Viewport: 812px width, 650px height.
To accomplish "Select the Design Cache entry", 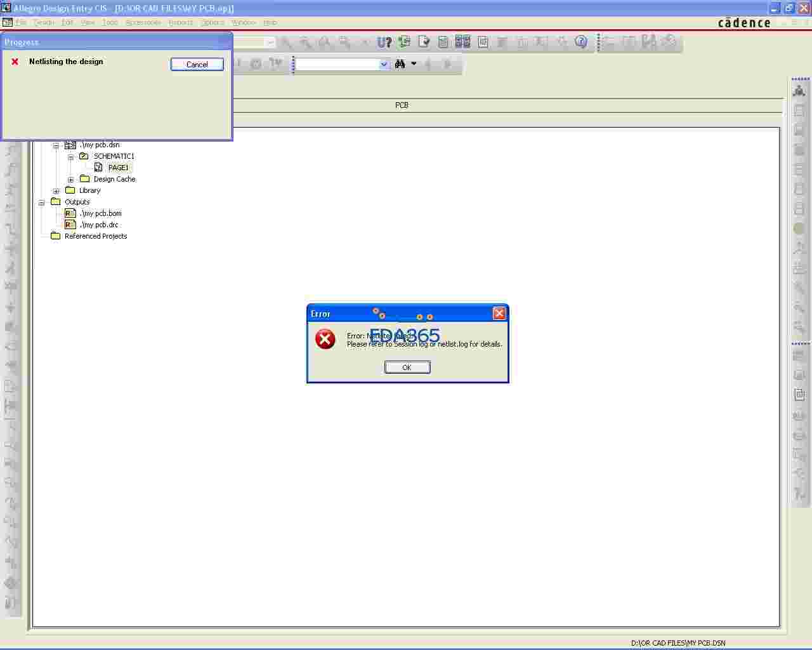I will 115,179.
